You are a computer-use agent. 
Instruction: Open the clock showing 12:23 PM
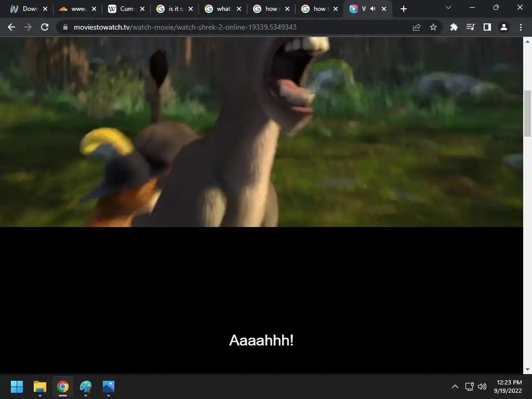[508, 387]
